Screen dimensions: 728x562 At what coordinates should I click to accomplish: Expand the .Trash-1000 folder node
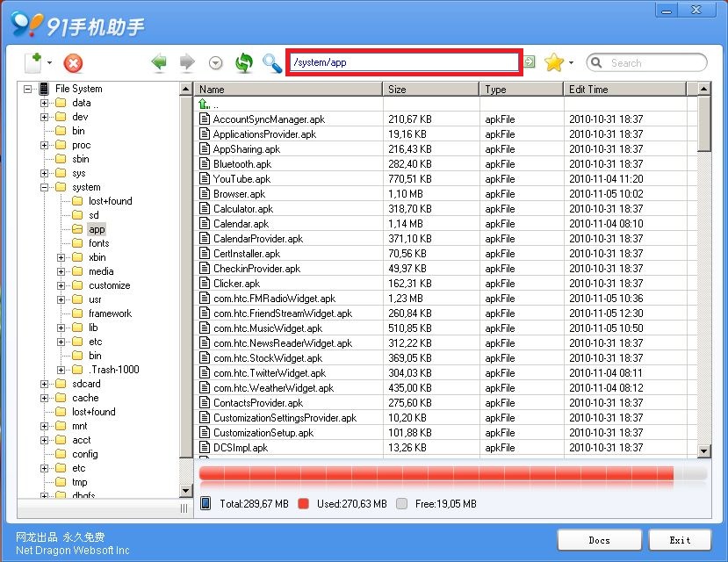point(61,370)
